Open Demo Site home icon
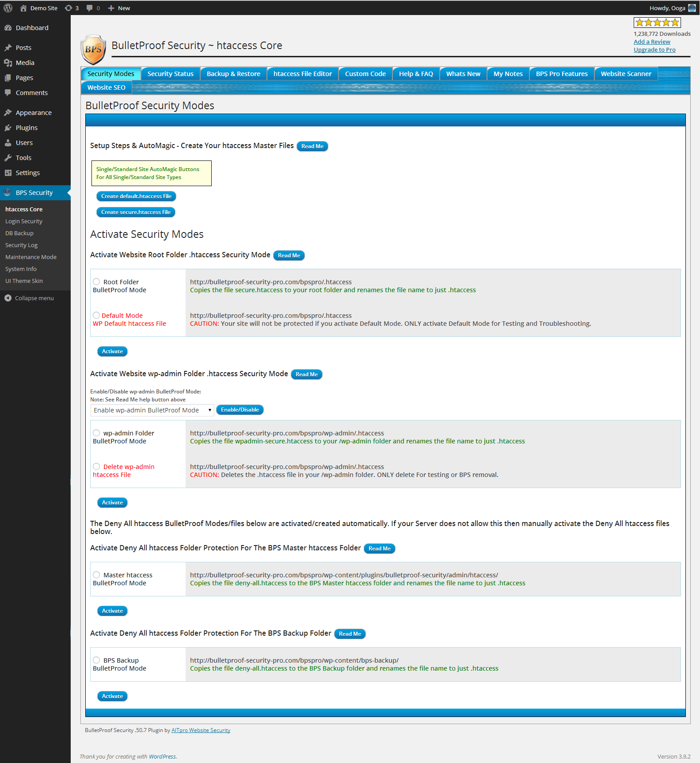The image size is (700, 763). click(23, 8)
